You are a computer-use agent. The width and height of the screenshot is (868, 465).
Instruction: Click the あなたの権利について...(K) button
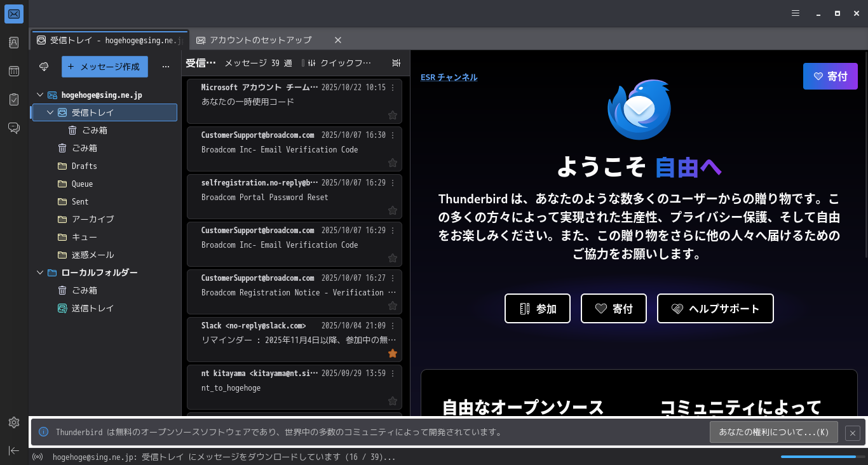tap(774, 432)
